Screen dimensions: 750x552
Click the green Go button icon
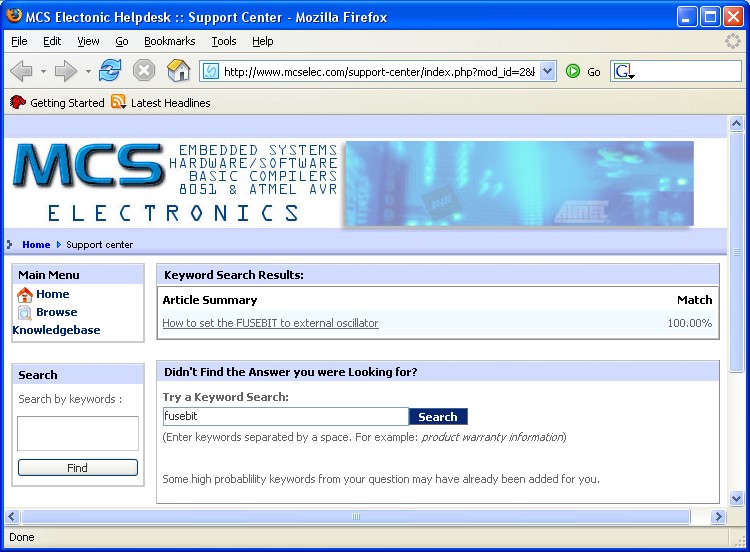point(573,72)
